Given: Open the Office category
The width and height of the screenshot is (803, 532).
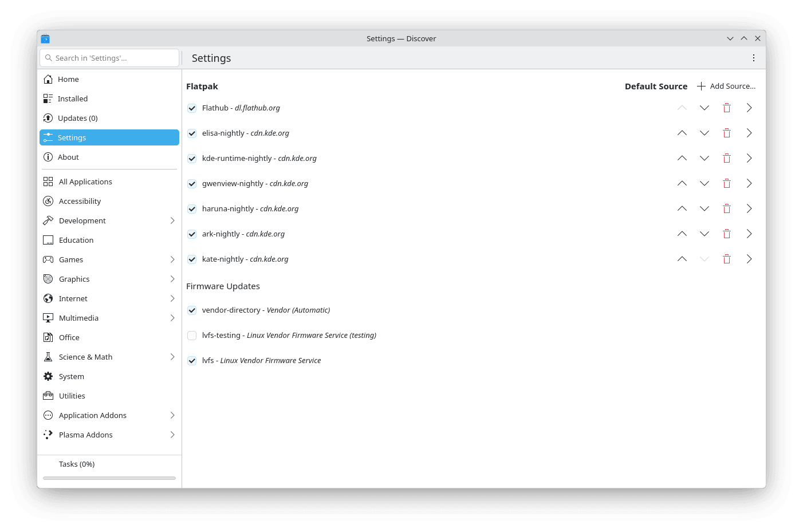Looking at the screenshot, I should [109, 337].
